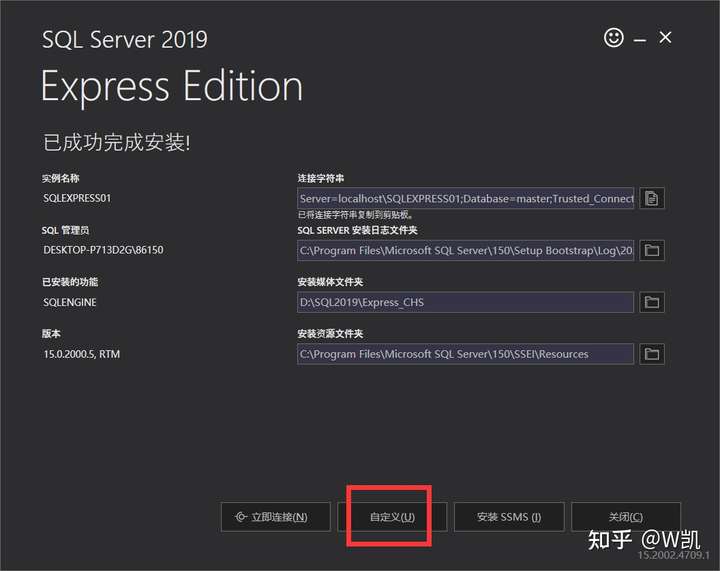Click the smiley feedback icon
The image size is (720, 571).
click(613, 38)
